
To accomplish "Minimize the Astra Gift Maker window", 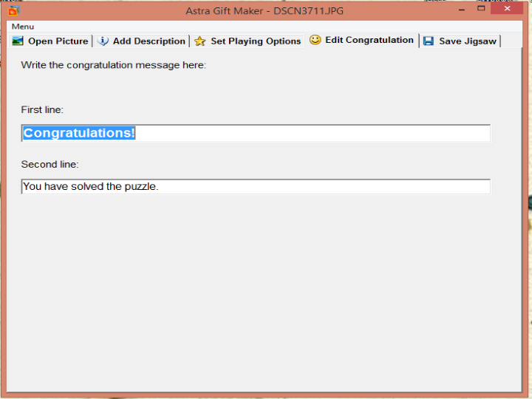I will [x=461, y=10].
